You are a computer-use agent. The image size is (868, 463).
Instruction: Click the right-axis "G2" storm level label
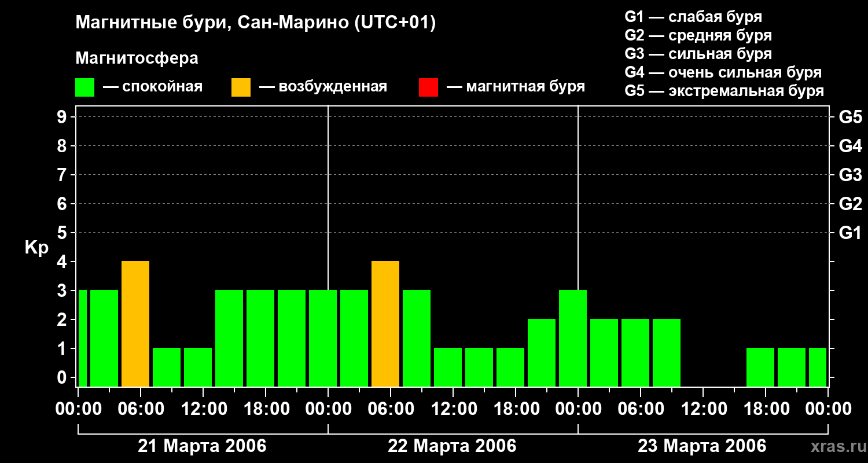[x=851, y=204]
